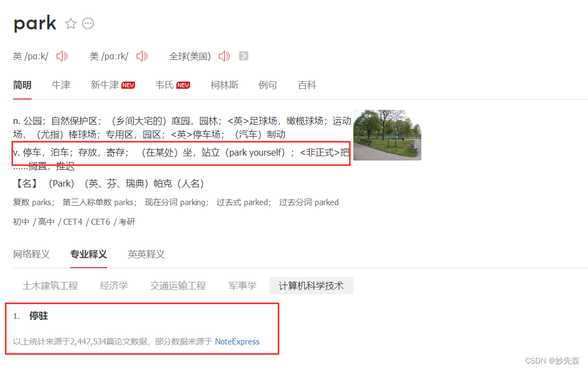The width and height of the screenshot is (588, 370).
Task: Choose the 交通运输工程 category
Action: 178,286
